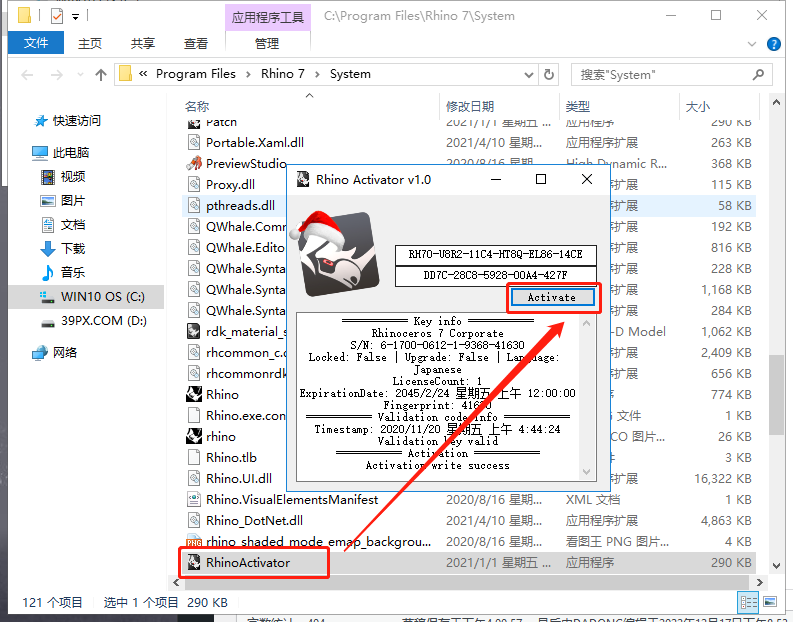This screenshot has width=793, height=622.
Task: Select the lowercase rhino icon file
Action: coord(194,436)
